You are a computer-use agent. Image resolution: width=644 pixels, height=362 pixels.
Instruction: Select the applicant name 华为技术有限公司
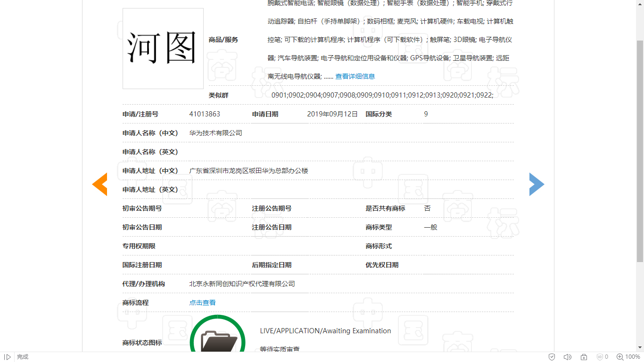pos(215,133)
